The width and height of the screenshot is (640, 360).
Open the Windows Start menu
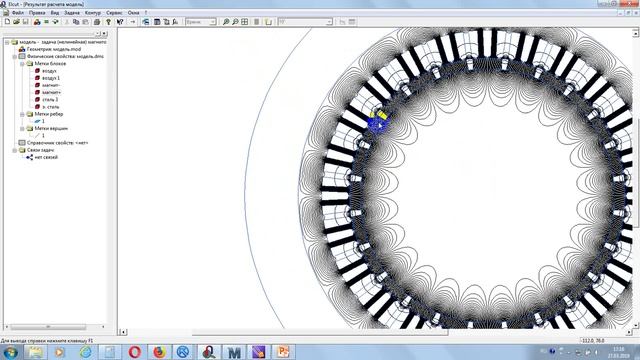[11, 352]
